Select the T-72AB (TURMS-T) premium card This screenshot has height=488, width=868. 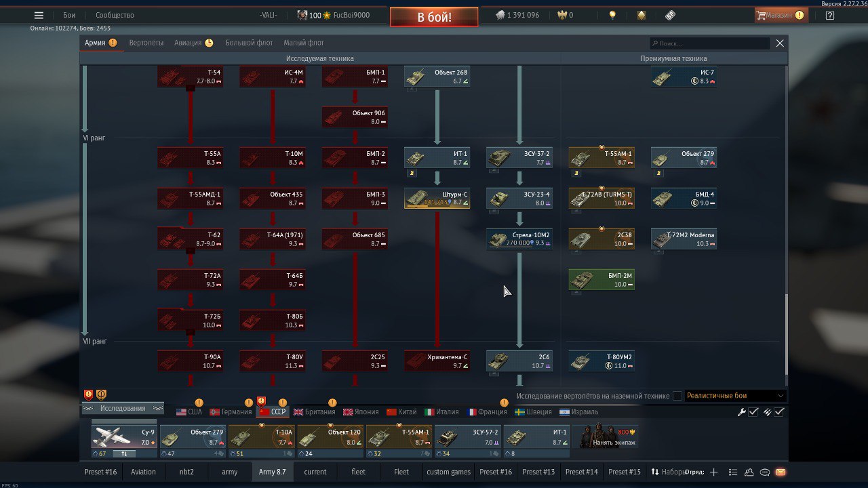(x=601, y=198)
